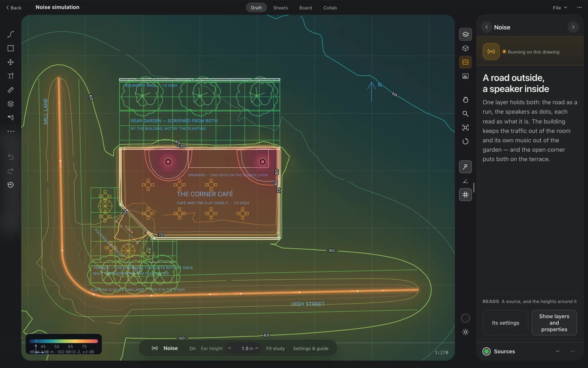Toggle the grid display button

tap(466, 195)
